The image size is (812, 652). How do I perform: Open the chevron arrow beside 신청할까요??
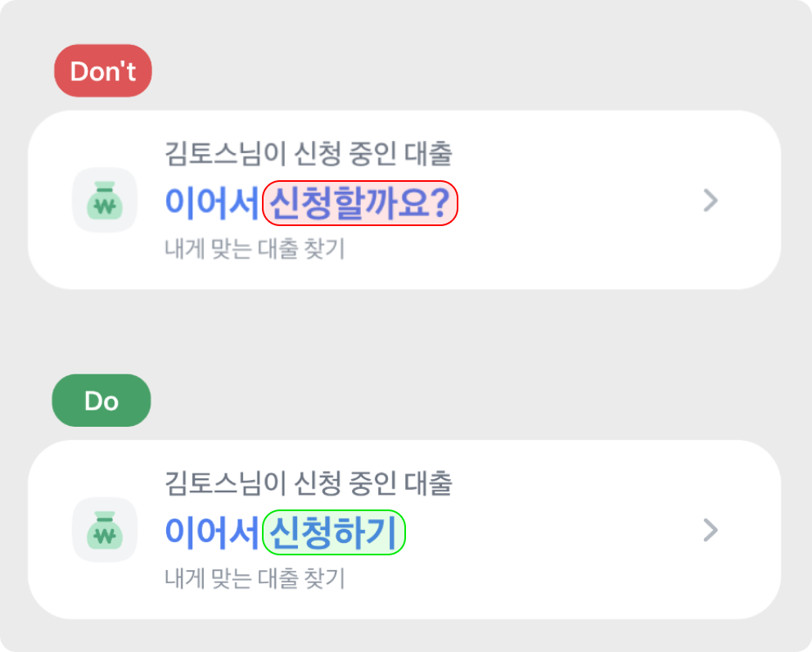click(710, 200)
